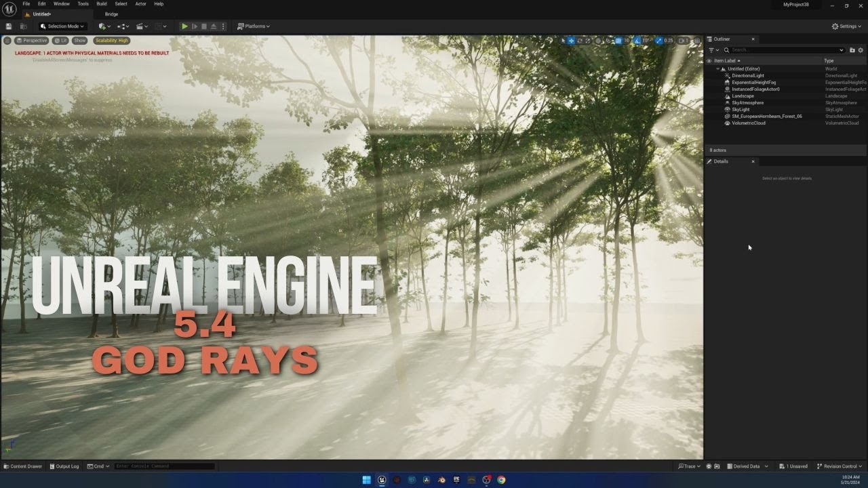The image size is (868, 488).
Task: Click the Scalability: High warning button
Action: pyautogui.click(x=112, y=41)
